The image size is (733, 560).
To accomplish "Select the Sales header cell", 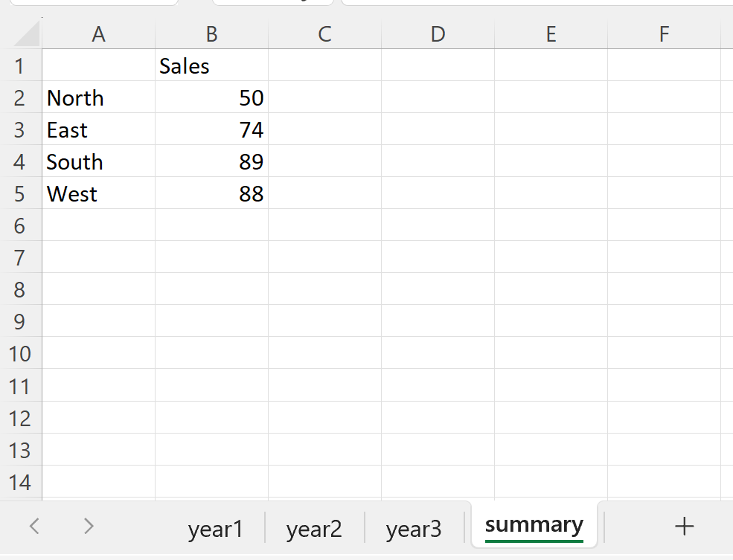I will pos(211,65).
